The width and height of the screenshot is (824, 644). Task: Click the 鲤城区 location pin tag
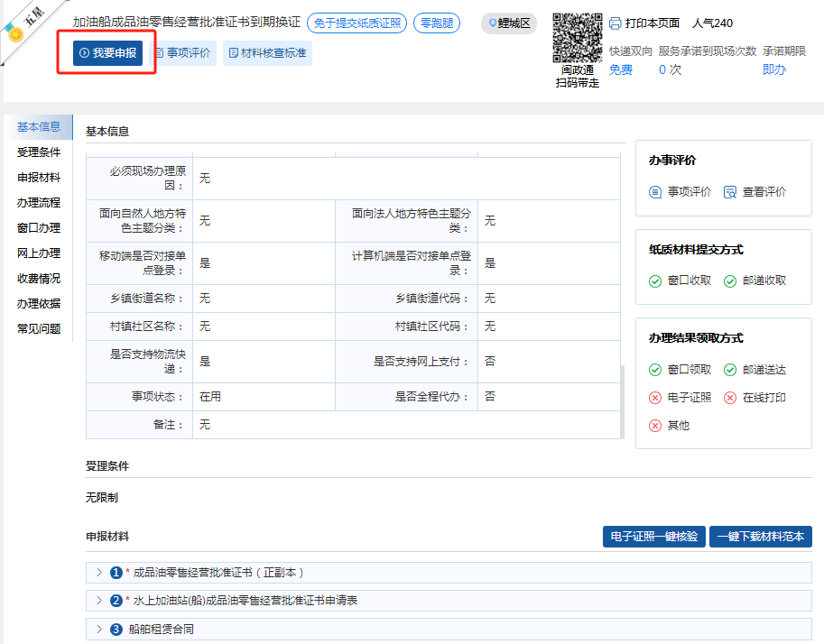pos(509,23)
